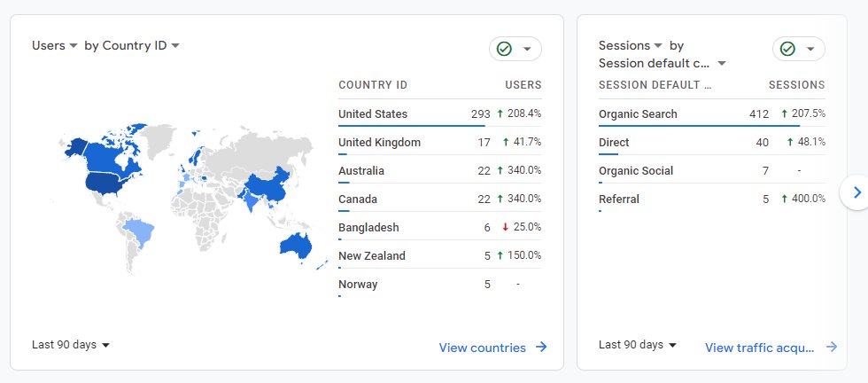Open the View traffic acquisition link

point(759,348)
